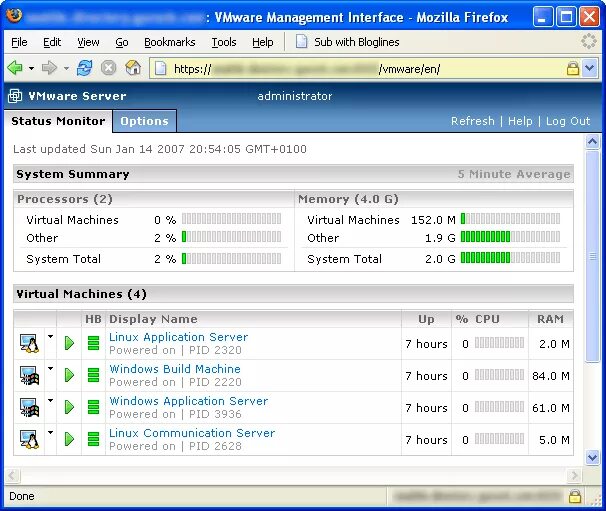606x511 pixels.
Task: Open the back button history dropdown
Action: pyautogui.click(x=31, y=69)
